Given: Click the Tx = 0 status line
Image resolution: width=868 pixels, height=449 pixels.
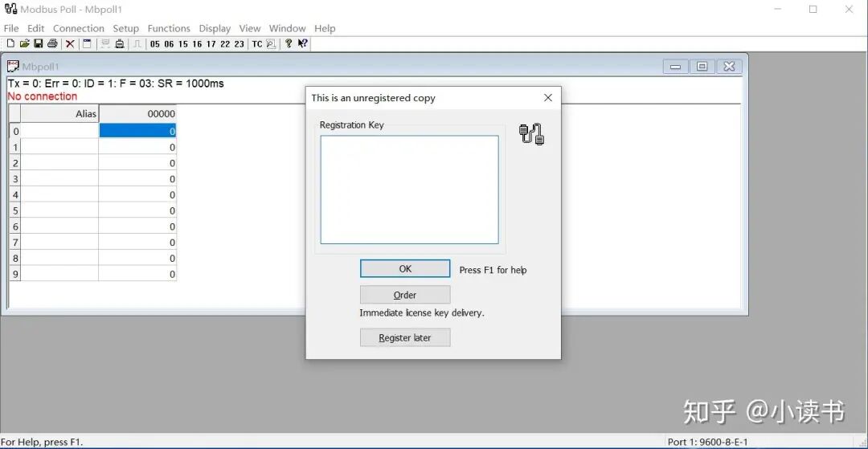Looking at the screenshot, I should (x=116, y=84).
